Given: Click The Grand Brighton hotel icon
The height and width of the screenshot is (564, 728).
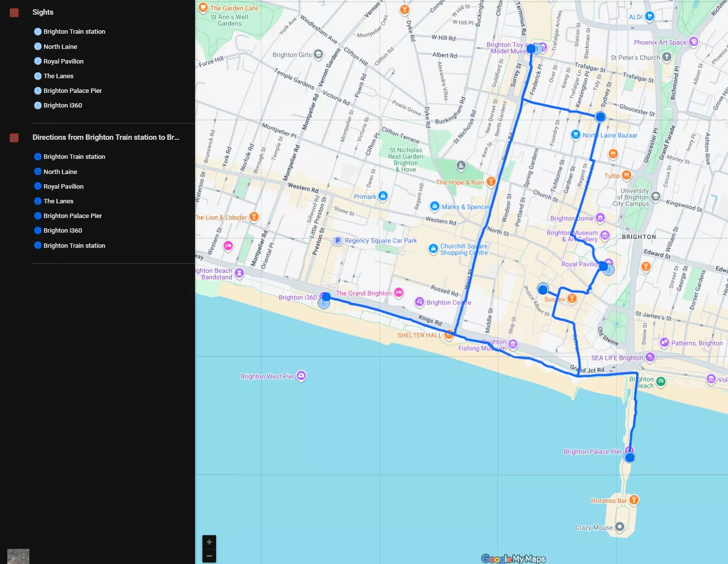Looking at the screenshot, I should click(x=399, y=293).
